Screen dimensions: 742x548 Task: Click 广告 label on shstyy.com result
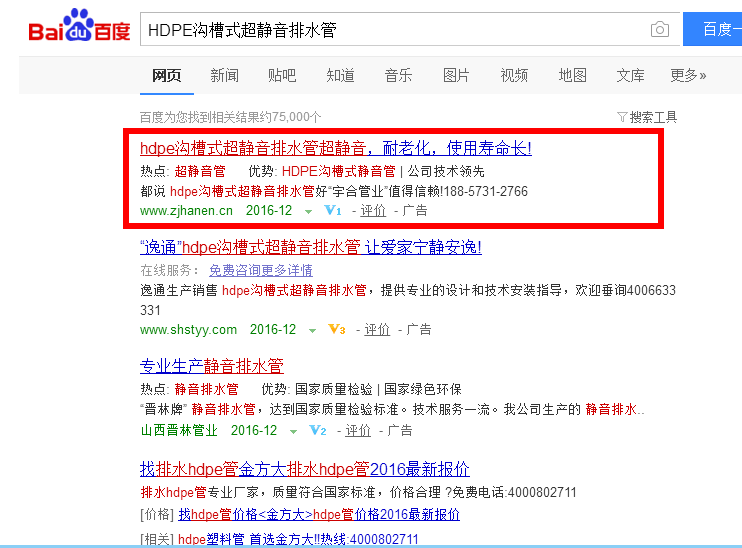pos(419,329)
